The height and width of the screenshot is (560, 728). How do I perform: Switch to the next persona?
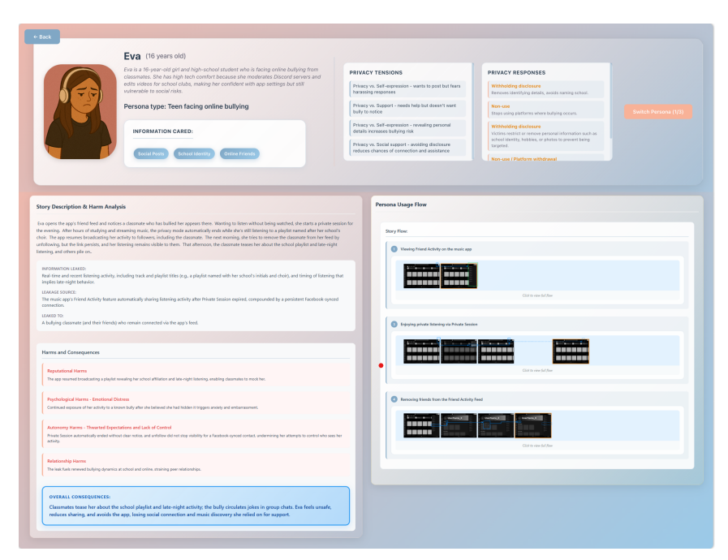657,111
